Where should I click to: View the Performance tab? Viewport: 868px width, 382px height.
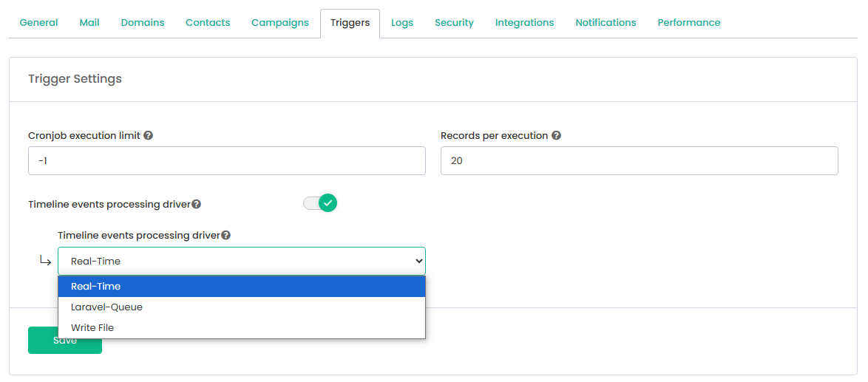pyautogui.click(x=689, y=23)
